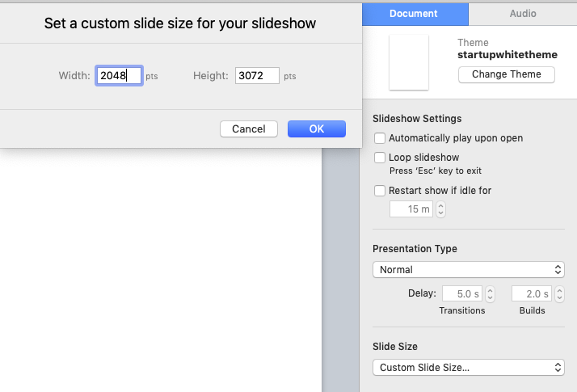577x392 pixels.
Task: Open the Slide Size dropdown
Action: coord(468,368)
